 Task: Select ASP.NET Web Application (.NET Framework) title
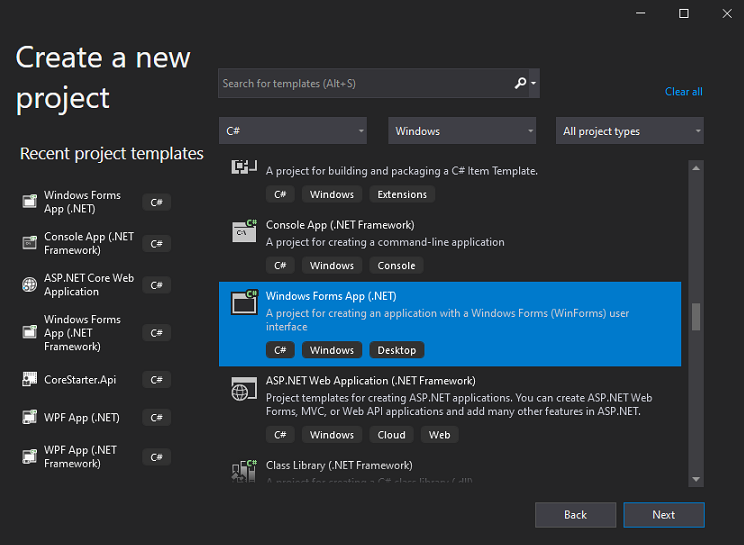(x=371, y=380)
